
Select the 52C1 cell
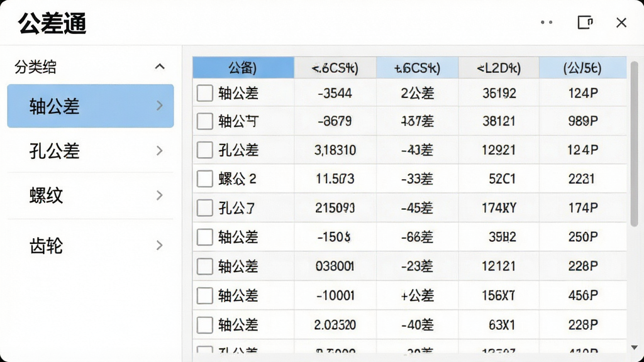(499, 179)
